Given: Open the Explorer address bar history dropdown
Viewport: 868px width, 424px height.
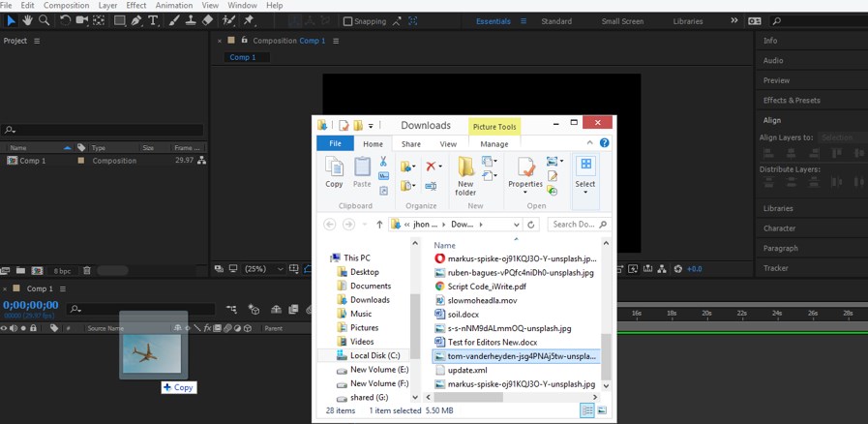Looking at the screenshot, I should pos(516,225).
